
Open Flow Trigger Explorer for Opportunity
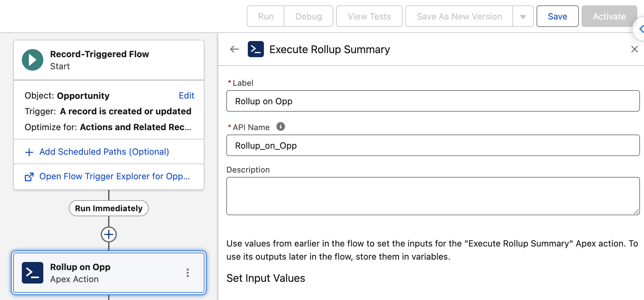click(x=114, y=176)
